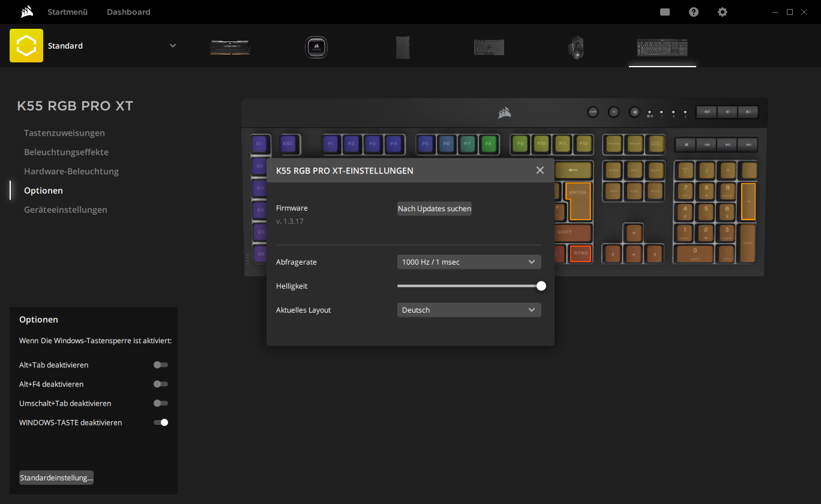Screen dimensions: 821x504
Task: Click the numpad 0 key on keyboard image
Action: [695, 253]
